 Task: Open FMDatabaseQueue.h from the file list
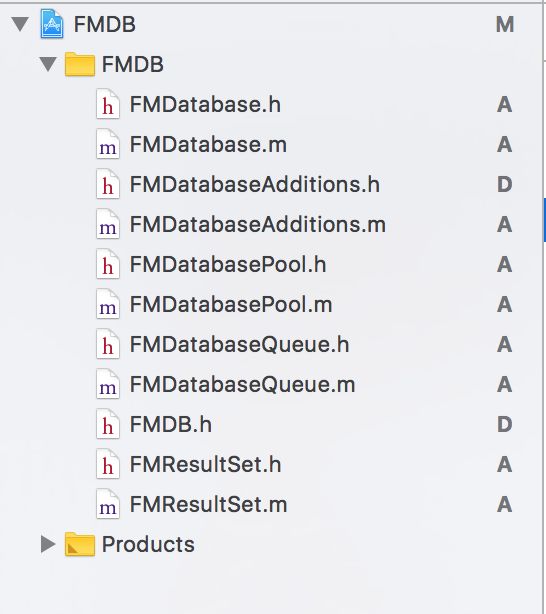coord(239,344)
